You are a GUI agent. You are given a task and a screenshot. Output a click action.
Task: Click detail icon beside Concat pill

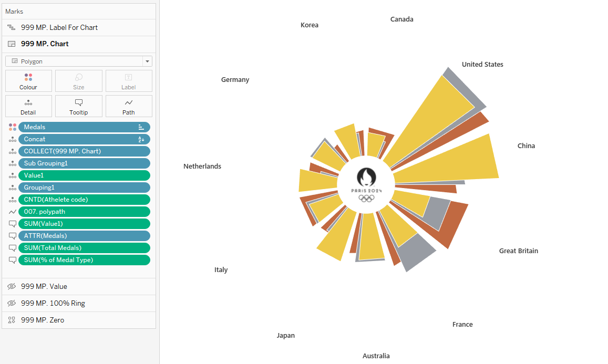[x=13, y=139]
